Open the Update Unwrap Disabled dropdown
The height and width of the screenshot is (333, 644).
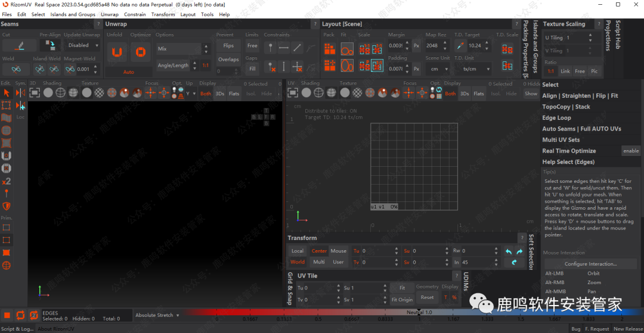[81, 45]
